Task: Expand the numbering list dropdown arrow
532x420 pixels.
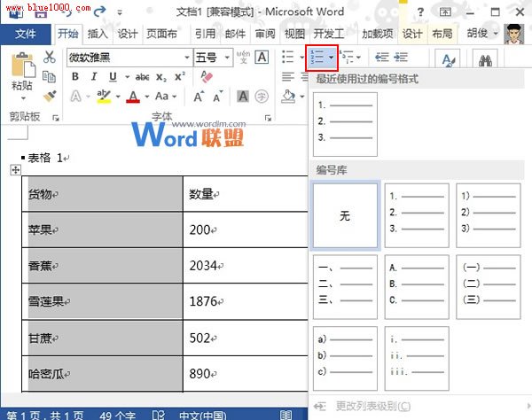Action: (x=332, y=58)
